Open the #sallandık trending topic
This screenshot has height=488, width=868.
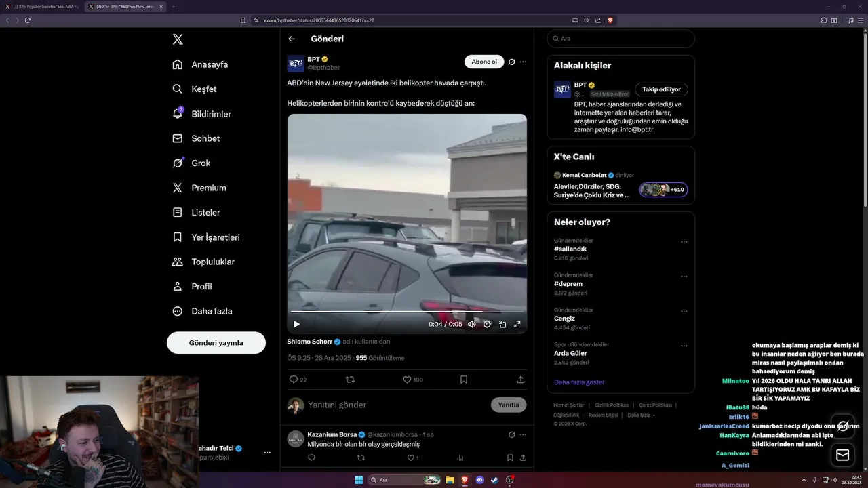[570, 249]
